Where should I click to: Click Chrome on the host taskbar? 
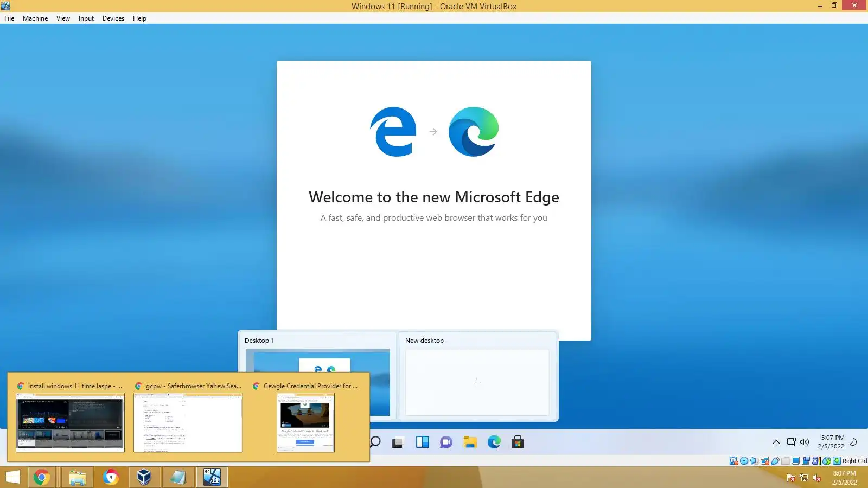(x=42, y=477)
